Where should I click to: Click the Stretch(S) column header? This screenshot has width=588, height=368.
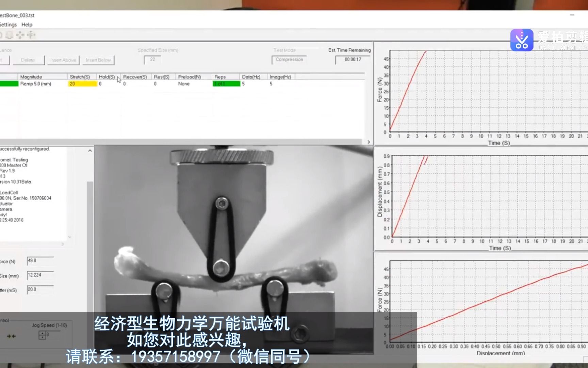[82, 77]
